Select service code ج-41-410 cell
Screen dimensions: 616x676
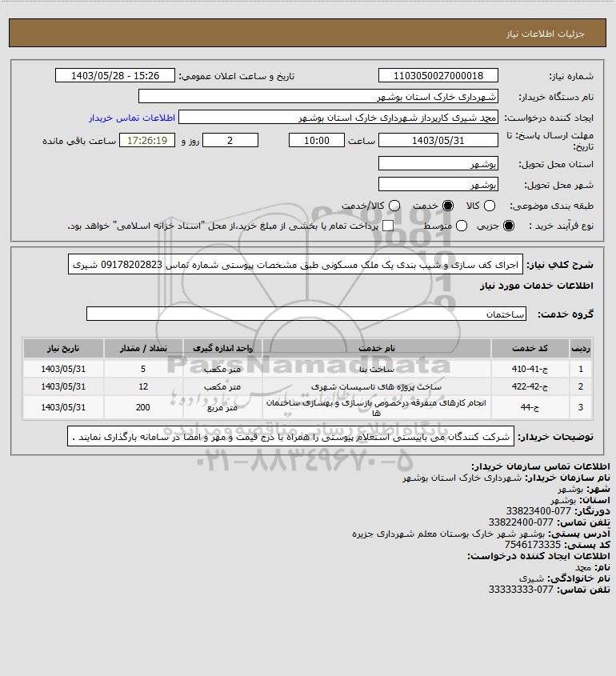point(530,369)
